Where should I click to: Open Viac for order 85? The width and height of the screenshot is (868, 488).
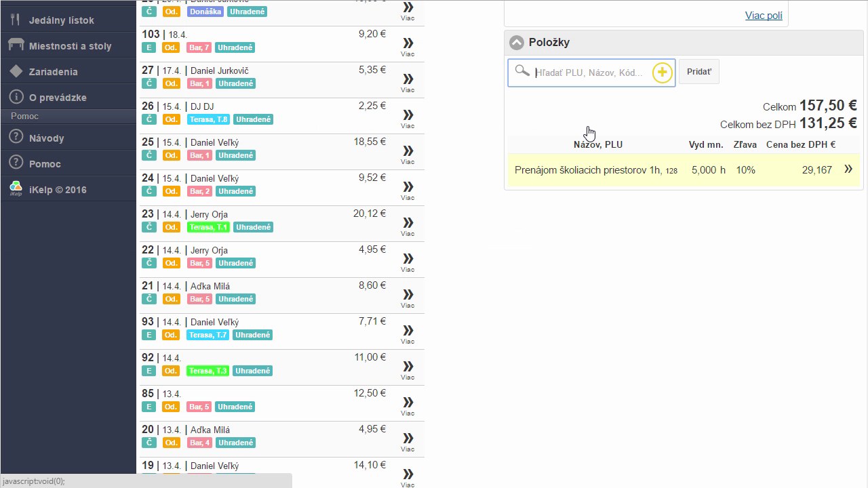pos(408,407)
